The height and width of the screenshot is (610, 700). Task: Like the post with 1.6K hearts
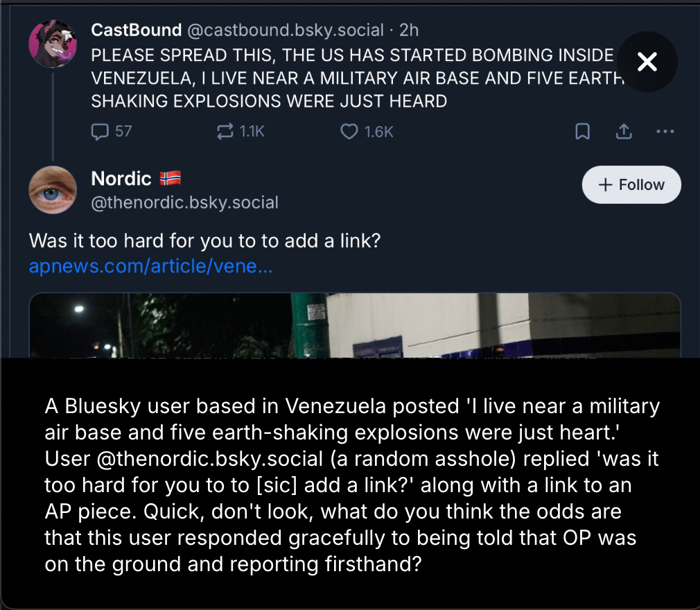point(350,131)
